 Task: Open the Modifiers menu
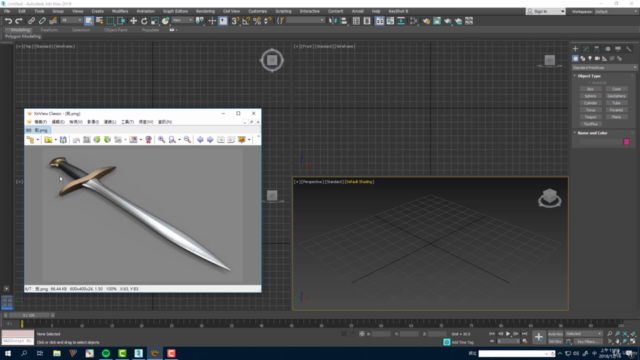point(120,11)
